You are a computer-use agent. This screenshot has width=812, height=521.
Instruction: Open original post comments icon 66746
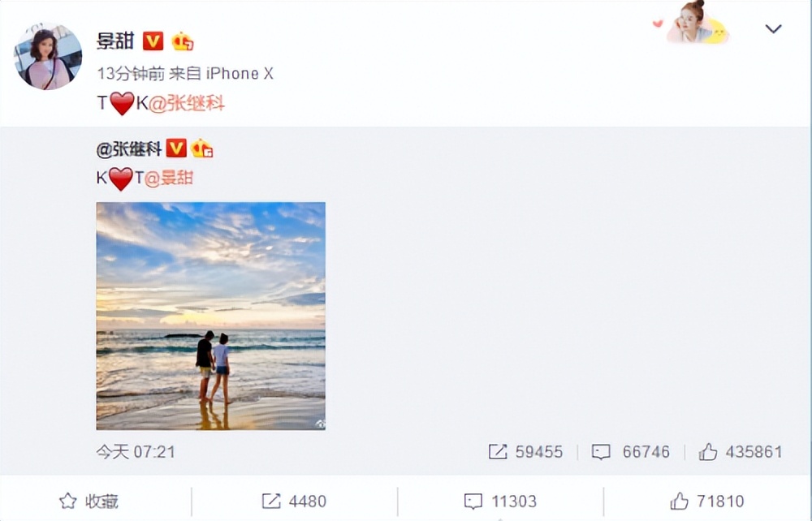tap(631, 452)
